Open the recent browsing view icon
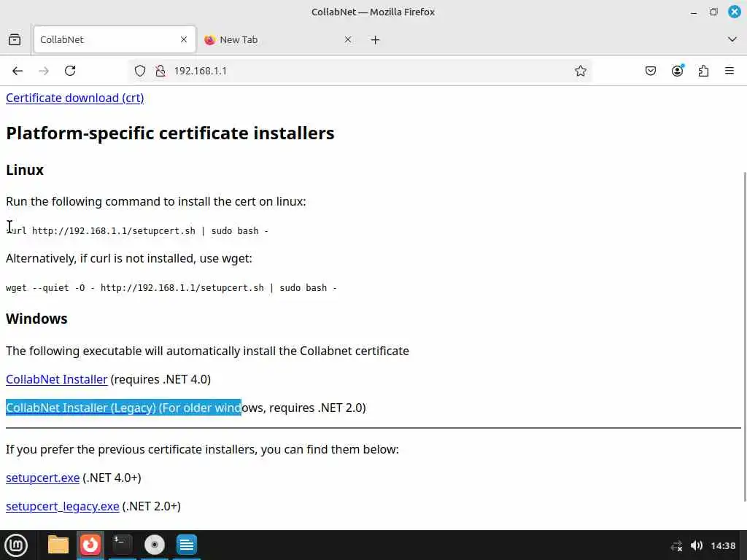747x560 pixels. click(15, 39)
